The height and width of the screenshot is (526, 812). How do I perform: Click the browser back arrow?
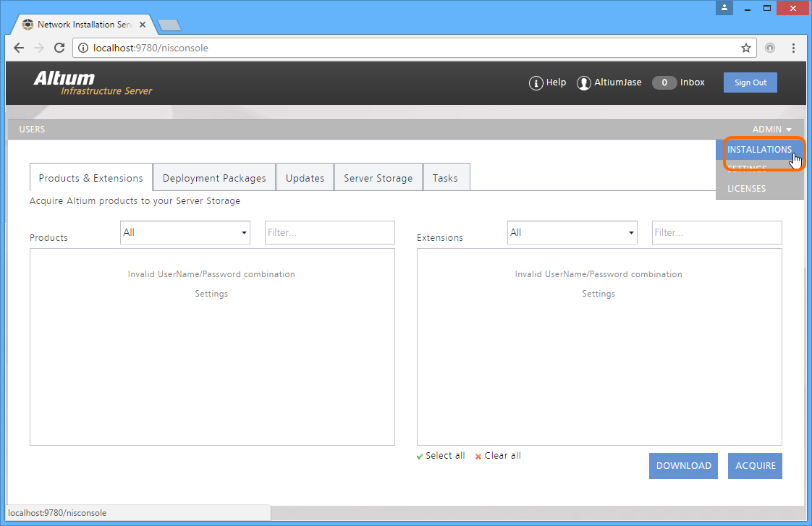(20, 48)
